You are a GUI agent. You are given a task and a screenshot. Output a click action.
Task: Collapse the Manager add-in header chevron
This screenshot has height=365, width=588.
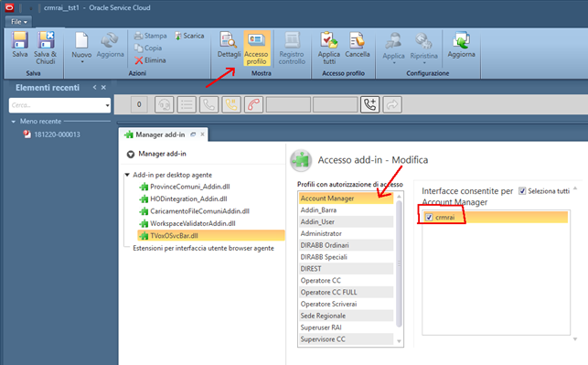[x=131, y=155]
